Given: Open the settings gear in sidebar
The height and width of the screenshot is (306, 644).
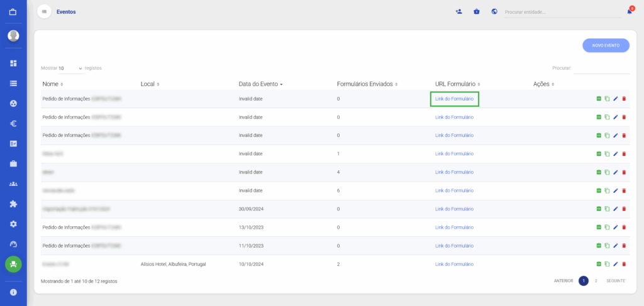Looking at the screenshot, I should (x=13, y=224).
